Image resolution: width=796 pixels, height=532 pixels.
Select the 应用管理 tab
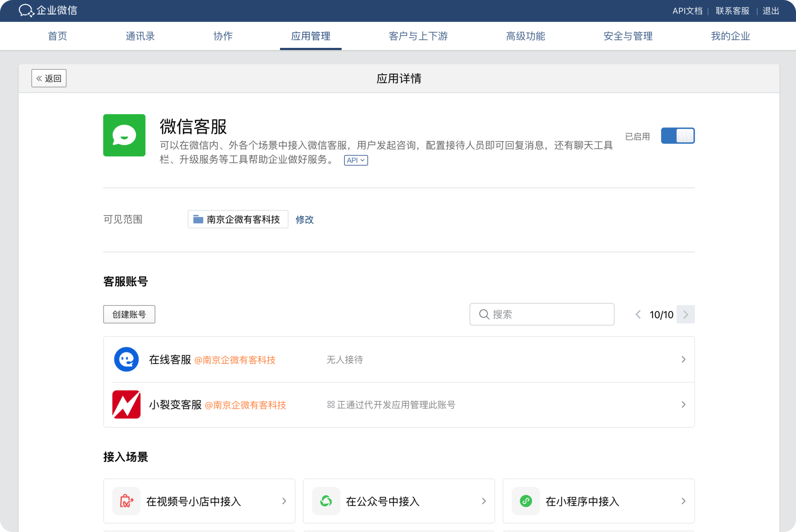(x=311, y=36)
